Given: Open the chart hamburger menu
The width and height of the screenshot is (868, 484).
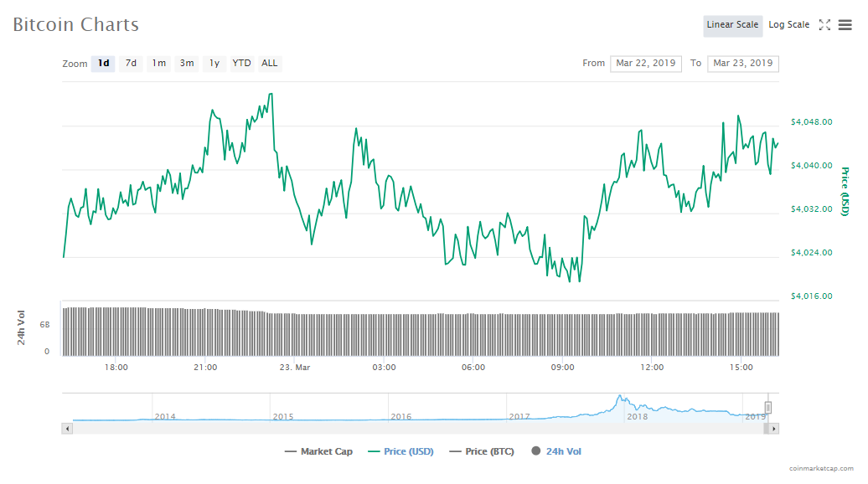Looking at the screenshot, I should click(x=845, y=25).
